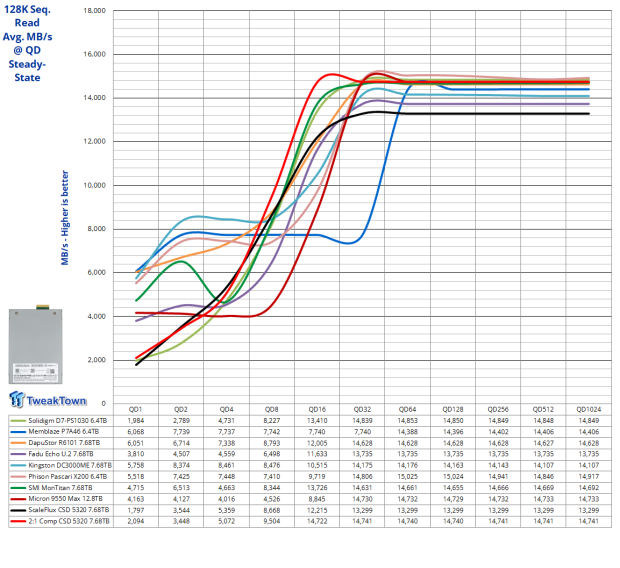Select Micron QD16 value '8,845'
This screenshot has width=620, height=568.
pos(317,499)
